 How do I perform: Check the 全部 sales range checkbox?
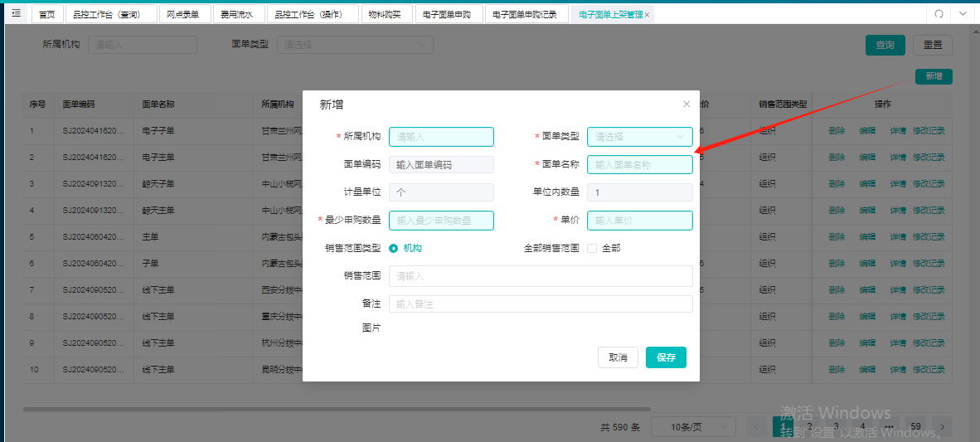tap(593, 248)
